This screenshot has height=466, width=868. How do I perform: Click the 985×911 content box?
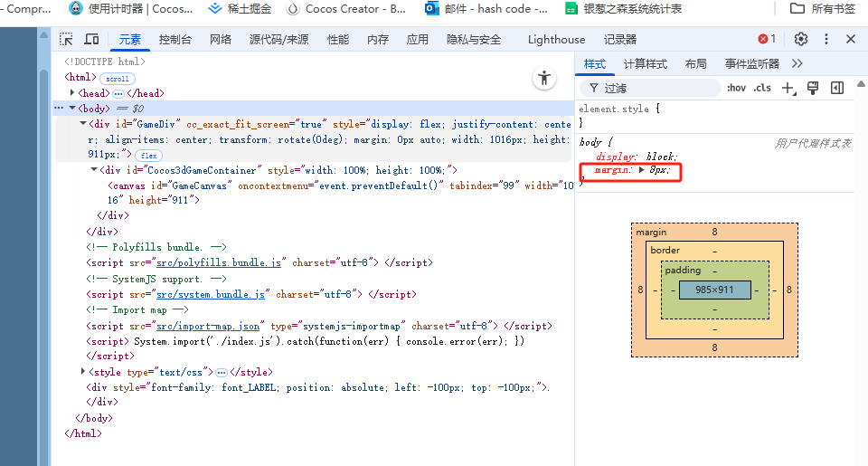pos(714,290)
